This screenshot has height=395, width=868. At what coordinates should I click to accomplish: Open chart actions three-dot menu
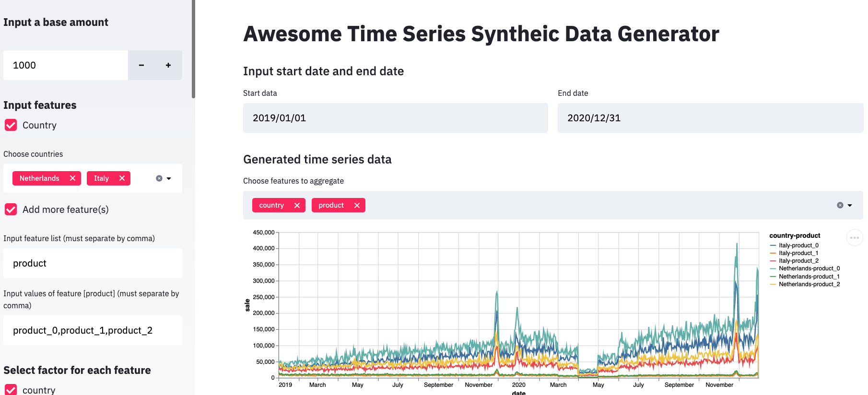point(855,237)
